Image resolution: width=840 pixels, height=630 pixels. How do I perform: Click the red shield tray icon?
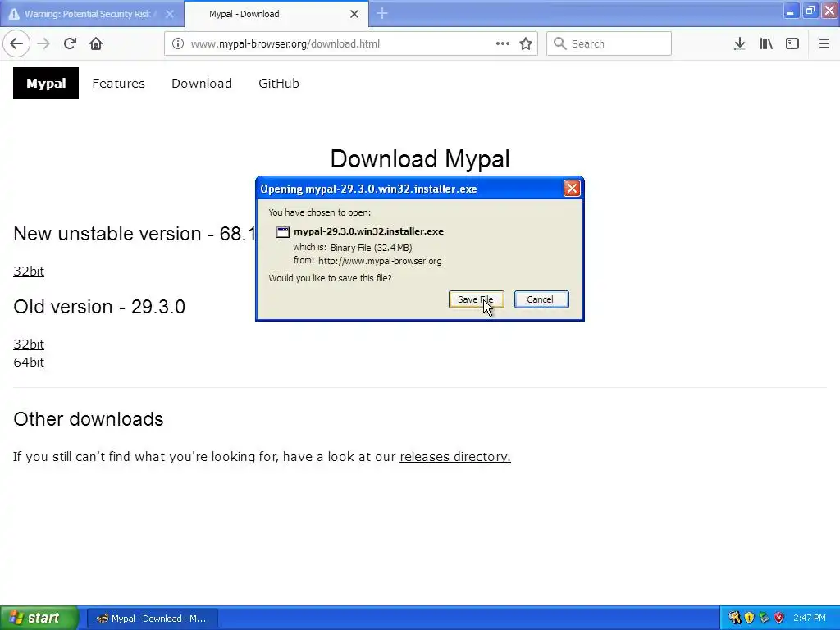click(779, 618)
